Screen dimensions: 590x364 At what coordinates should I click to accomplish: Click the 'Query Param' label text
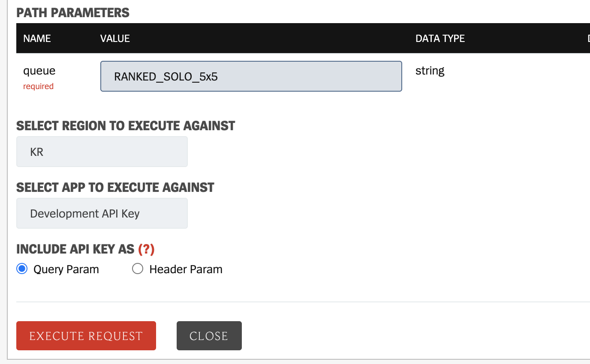click(66, 269)
